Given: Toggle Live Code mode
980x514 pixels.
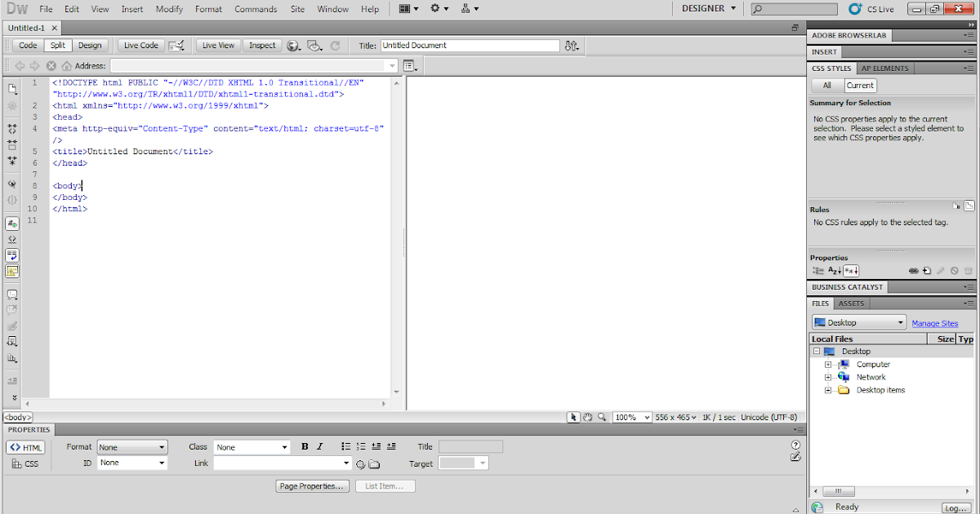Looking at the screenshot, I should 141,46.
